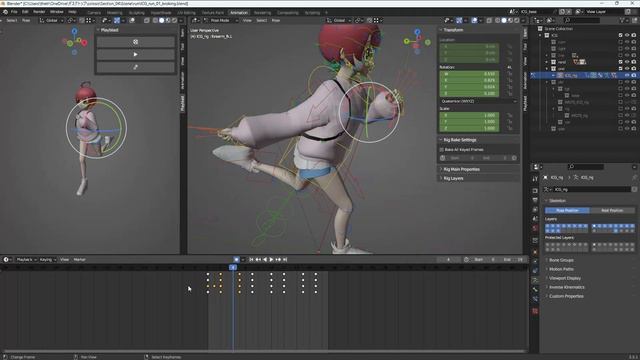Collapse the Playblast panel header
The width and height of the screenshot is (640, 360).
click(108, 30)
